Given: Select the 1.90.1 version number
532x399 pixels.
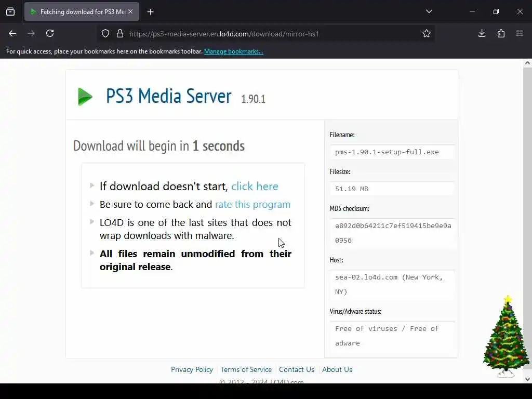Looking at the screenshot, I should click(x=253, y=99).
